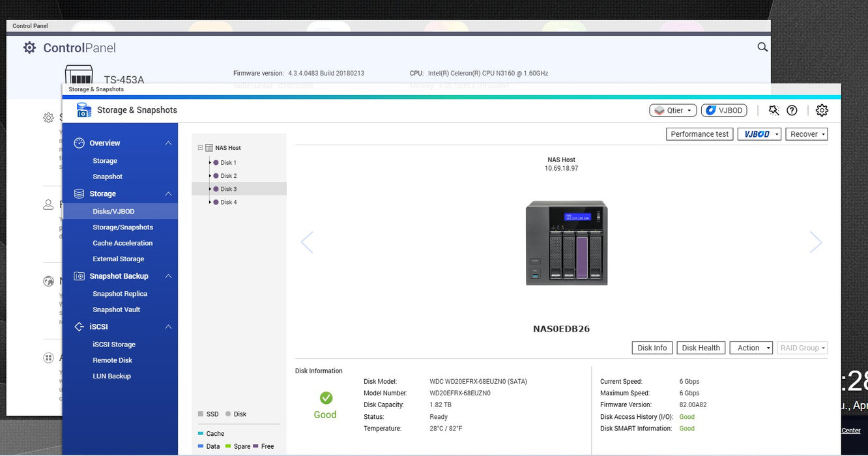Click the green Good status checkmark

[x=326, y=397]
